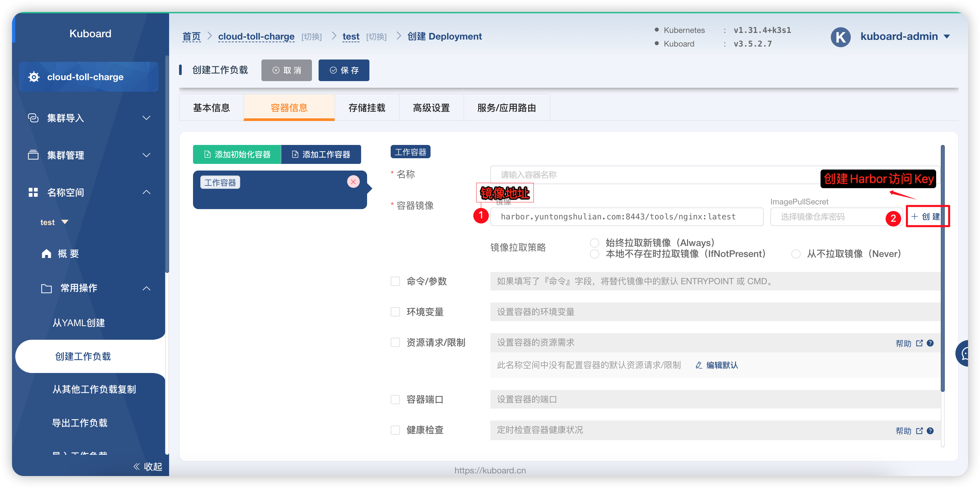Open the external link icon beside 资源请求 帮助
Screen dimensions: 980x488
pyautogui.click(x=920, y=343)
